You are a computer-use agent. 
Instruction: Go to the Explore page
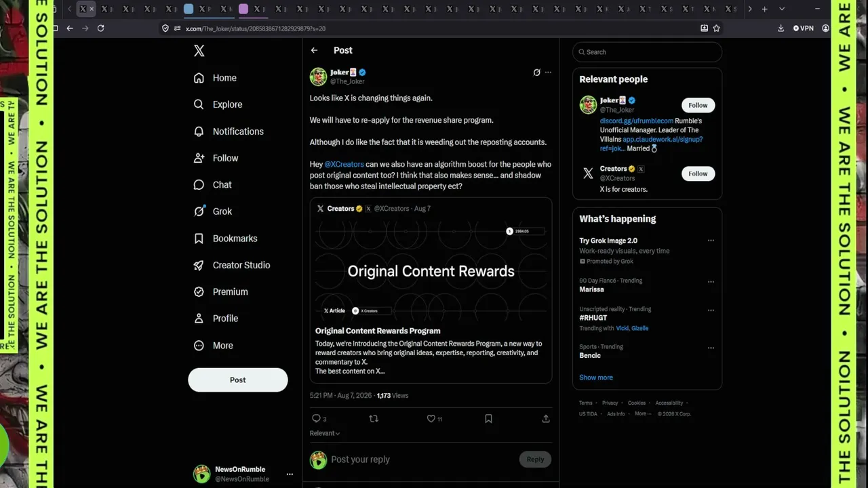(218, 104)
